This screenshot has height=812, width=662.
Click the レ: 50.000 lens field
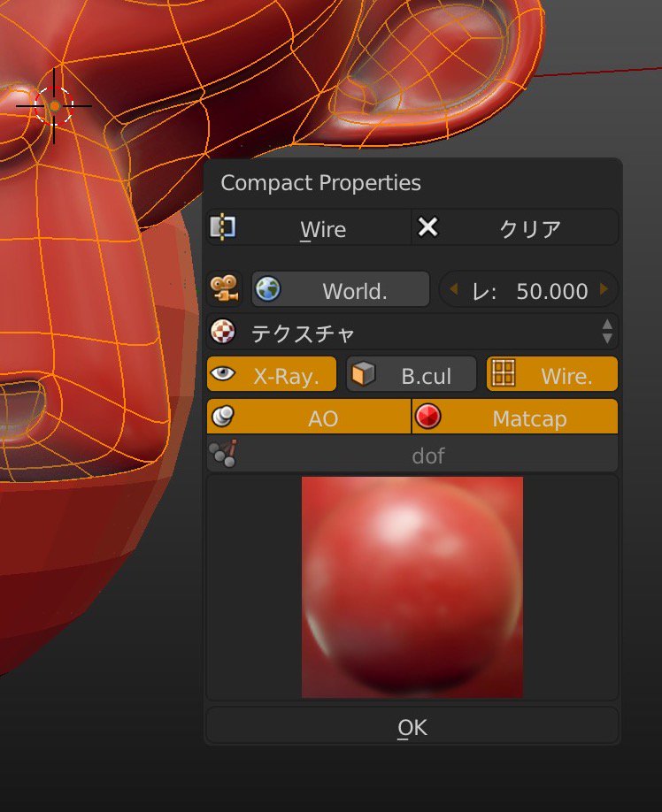[528, 289]
